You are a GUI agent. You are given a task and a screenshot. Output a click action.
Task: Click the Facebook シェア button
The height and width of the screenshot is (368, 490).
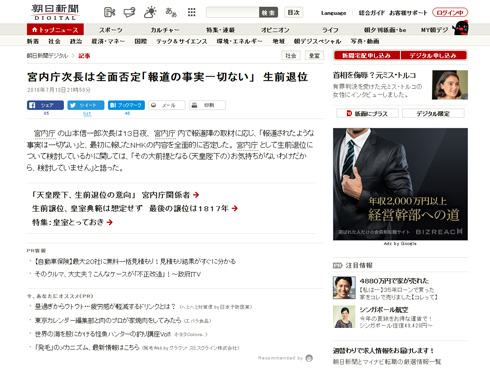click(x=45, y=105)
